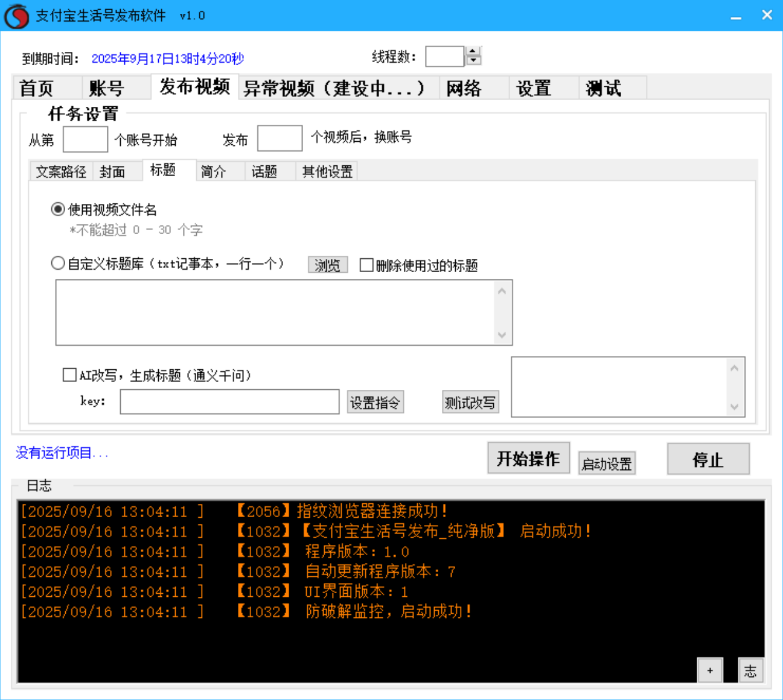The width and height of the screenshot is (783, 700).
Task: Select the 使用视频文件名 radio option
Action: [57, 209]
